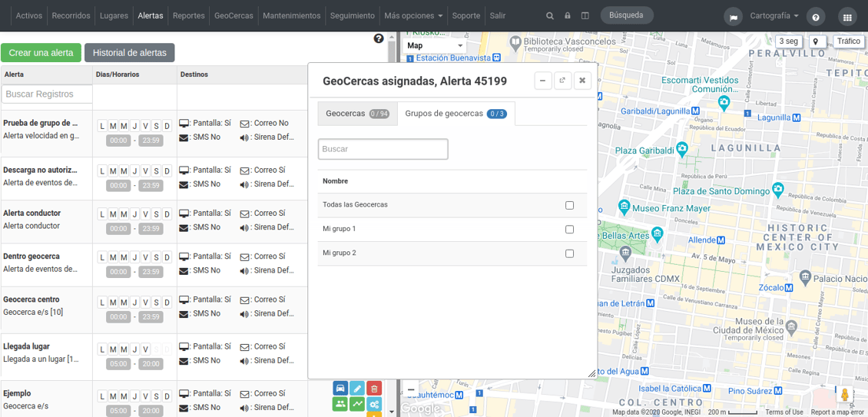The image size is (868, 417).
Task: Click the 3 seg refresh button
Action: (788, 41)
